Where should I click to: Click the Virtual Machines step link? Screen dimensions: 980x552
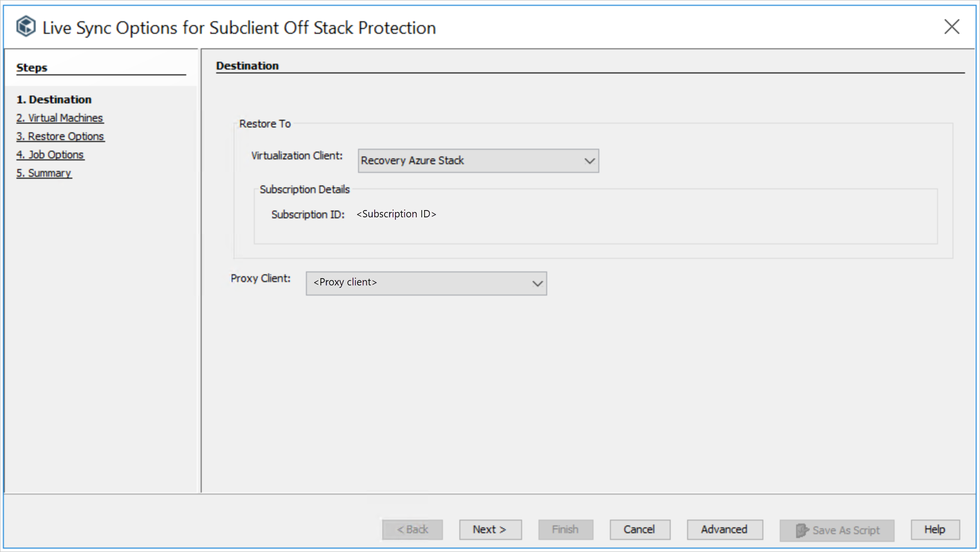coord(60,117)
